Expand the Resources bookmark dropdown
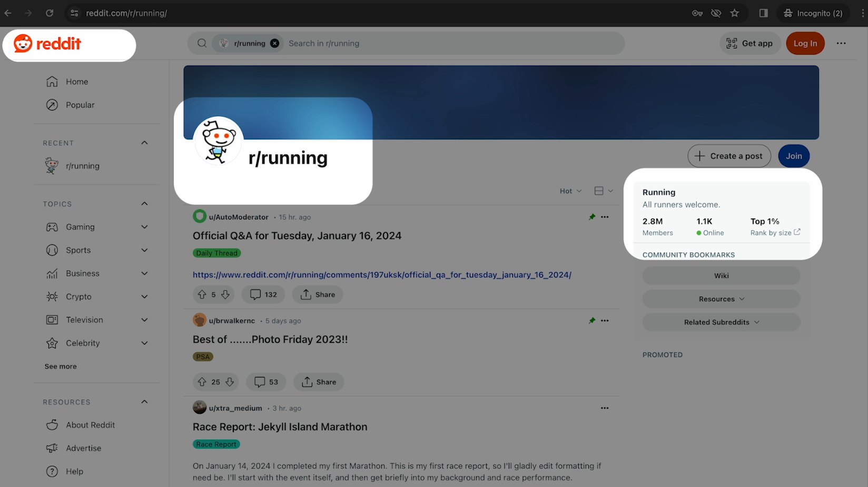Viewport: 868px width, 487px height. (721, 299)
